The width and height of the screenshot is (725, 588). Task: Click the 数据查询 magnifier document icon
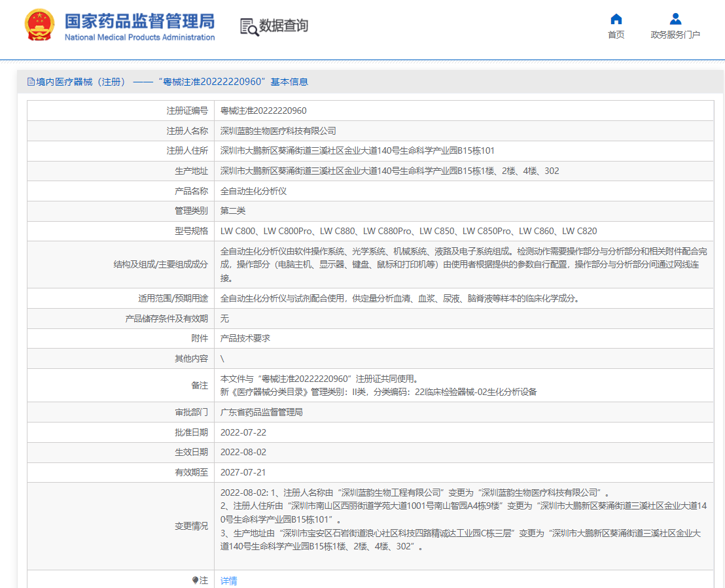pos(249,26)
